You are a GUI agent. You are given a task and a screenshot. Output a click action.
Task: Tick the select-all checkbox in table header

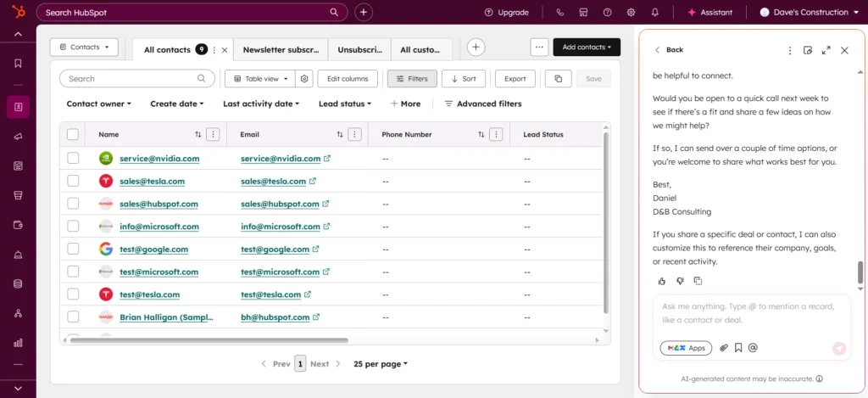tap(73, 134)
